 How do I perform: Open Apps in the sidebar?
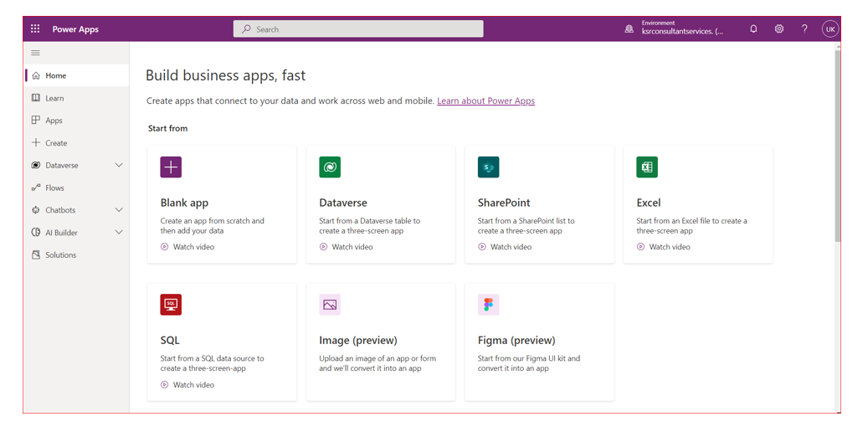pyautogui.click(x=77, y=121)
